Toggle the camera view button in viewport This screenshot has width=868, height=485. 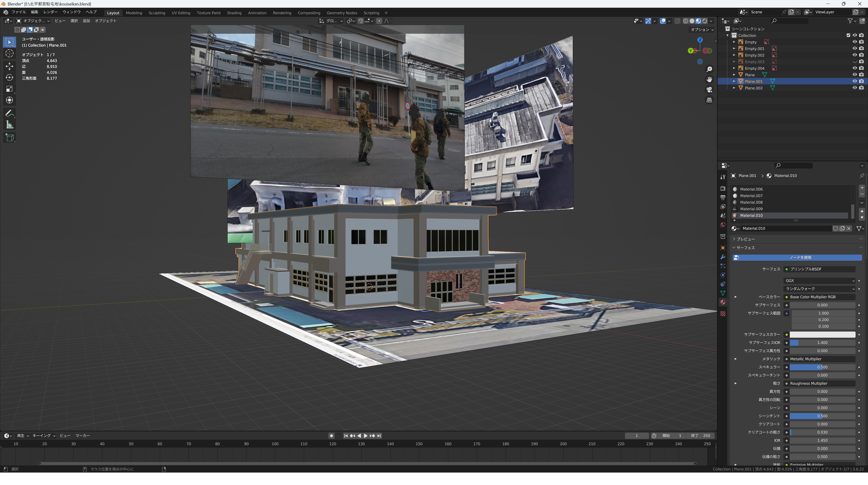[x=709, y=90]
